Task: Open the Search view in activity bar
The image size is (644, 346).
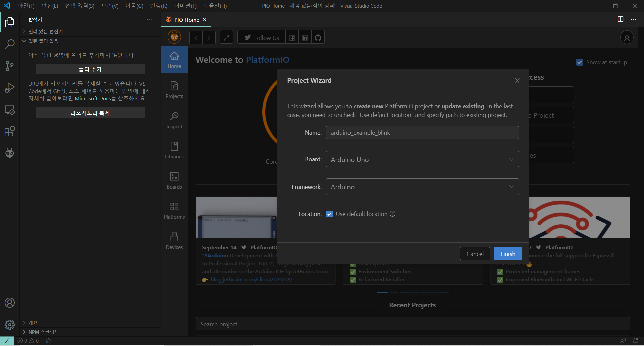Action: (x=10, y=44)
